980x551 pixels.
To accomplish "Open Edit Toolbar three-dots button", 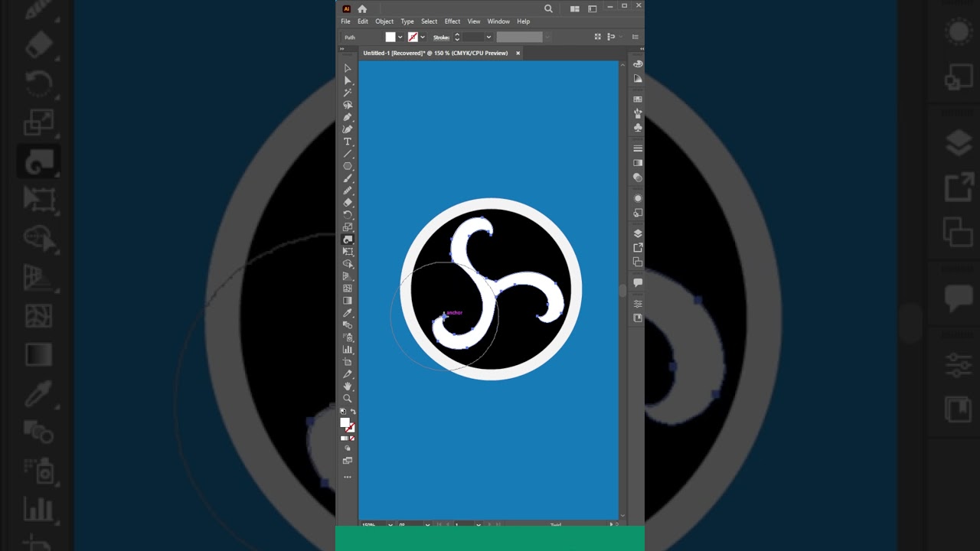I will pyautogui.click(x=348, y=477).
